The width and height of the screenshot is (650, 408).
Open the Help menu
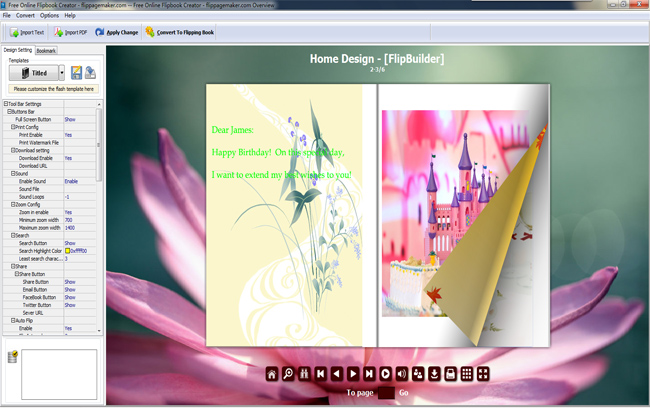[70, 15]
